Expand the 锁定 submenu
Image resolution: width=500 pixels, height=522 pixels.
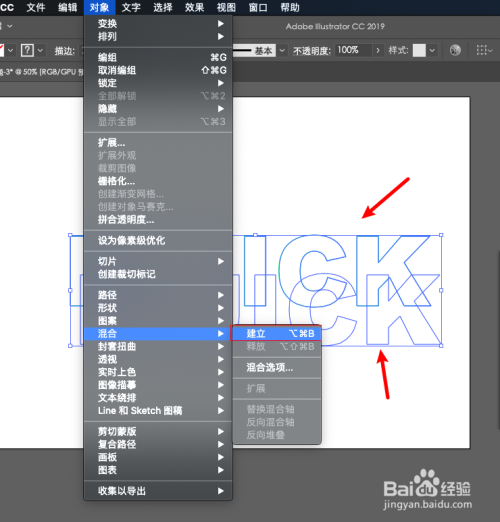(158, 83)
